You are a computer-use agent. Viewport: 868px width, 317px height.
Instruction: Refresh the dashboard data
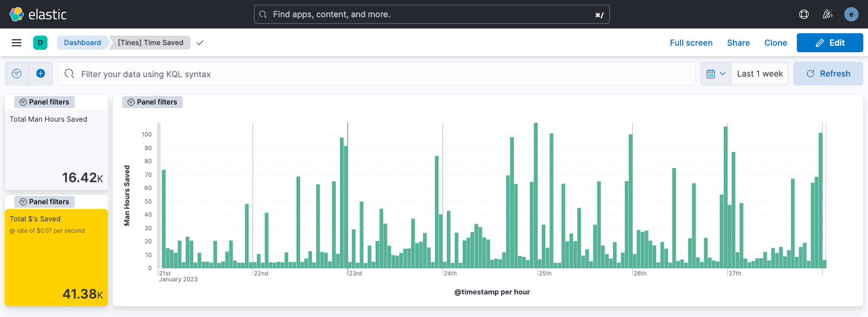pyautogui.click(x=828, y=74)
